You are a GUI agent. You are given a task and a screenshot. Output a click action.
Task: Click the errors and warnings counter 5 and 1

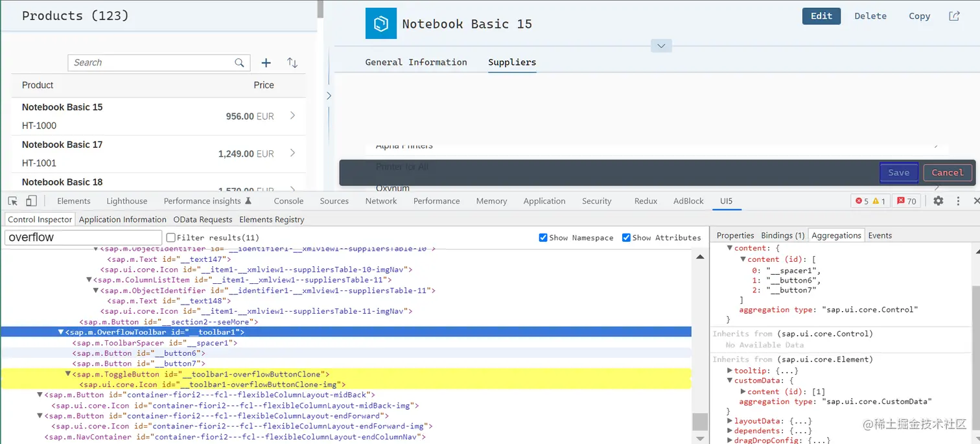pos(870,201)
